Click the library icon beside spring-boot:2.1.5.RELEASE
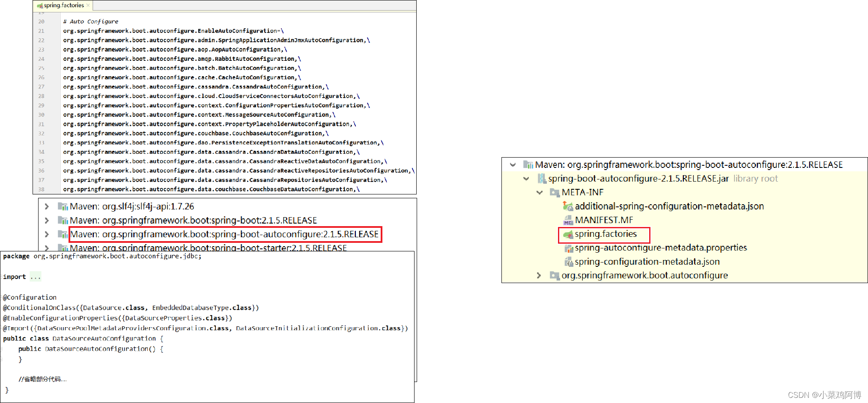The height and width of the screenshot is (403, 868). click(63, 220)
